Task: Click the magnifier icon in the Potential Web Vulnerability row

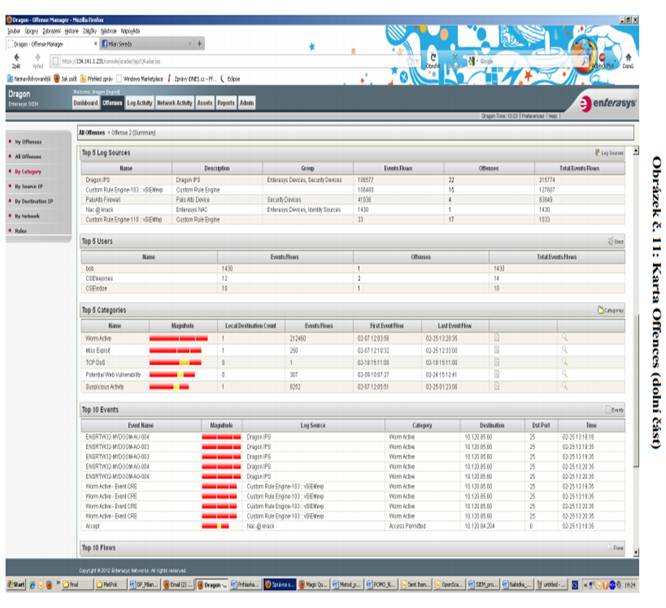Action: click(x=564, y=374)
